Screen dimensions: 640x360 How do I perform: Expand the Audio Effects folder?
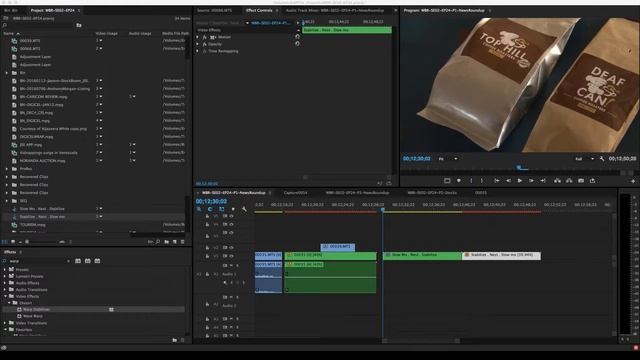(5, 283)
